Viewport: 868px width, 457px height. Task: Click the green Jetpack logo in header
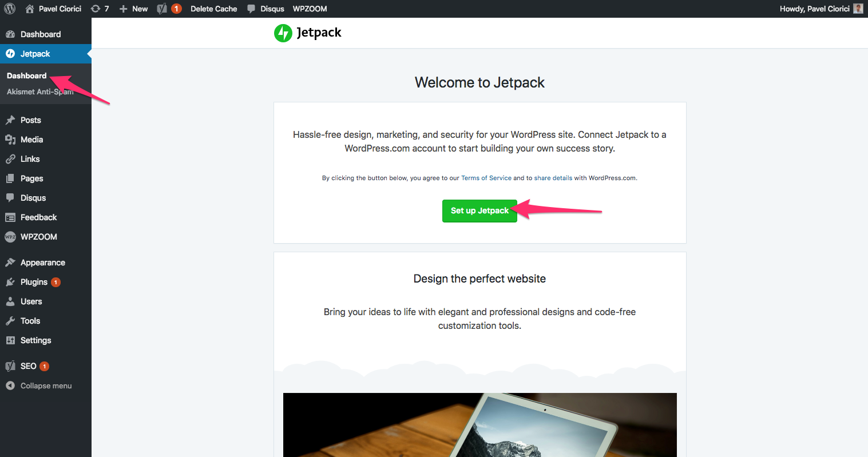283,33
